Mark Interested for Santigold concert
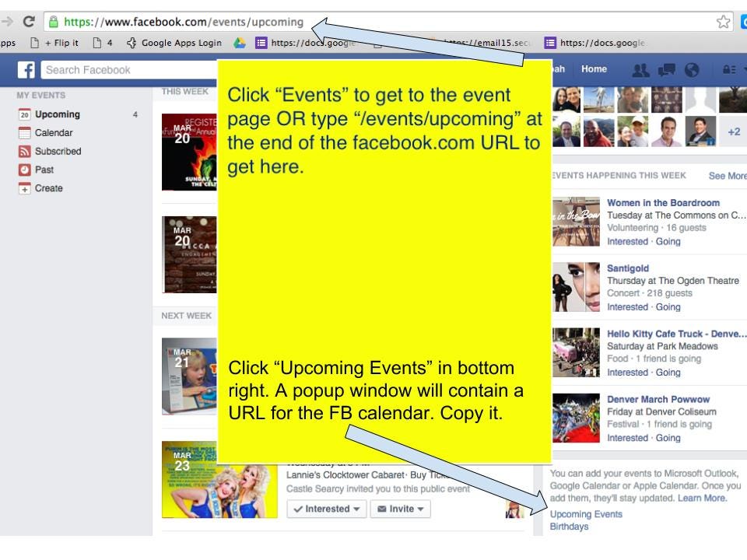This screenshot has width=747, height=560. pyautogui.click(x=627, y=307)
